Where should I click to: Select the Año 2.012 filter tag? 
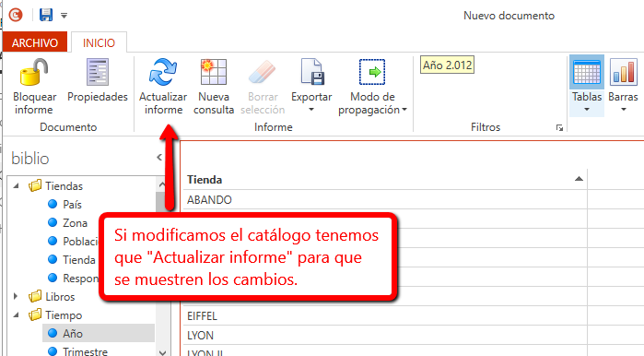point(447,65)
